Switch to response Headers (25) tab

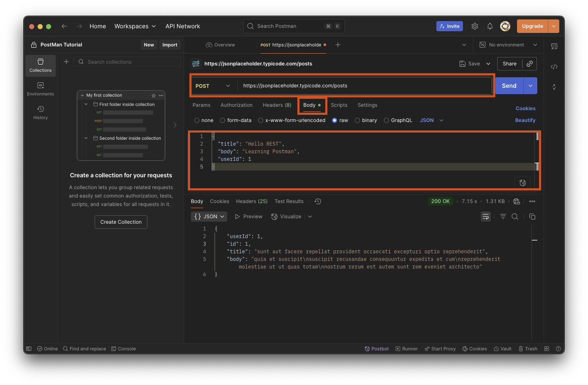point(252,201)
